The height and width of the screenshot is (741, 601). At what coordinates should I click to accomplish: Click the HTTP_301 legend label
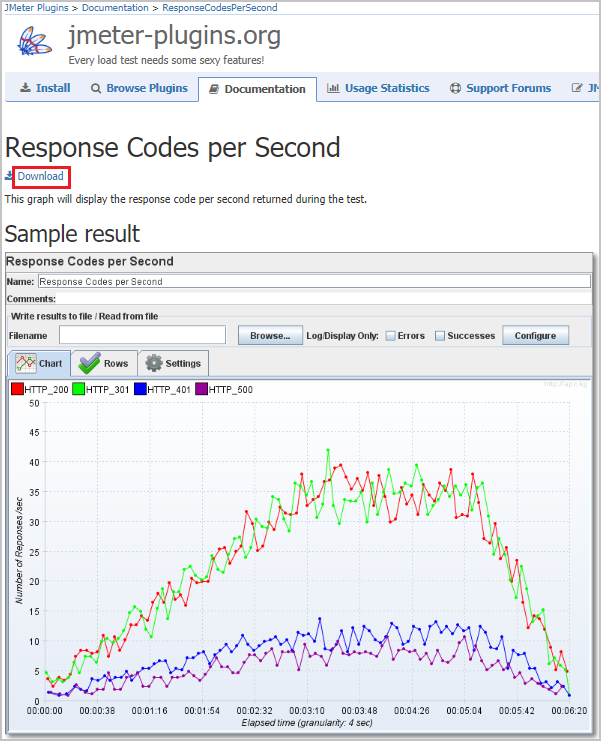[x=108, y=390]
